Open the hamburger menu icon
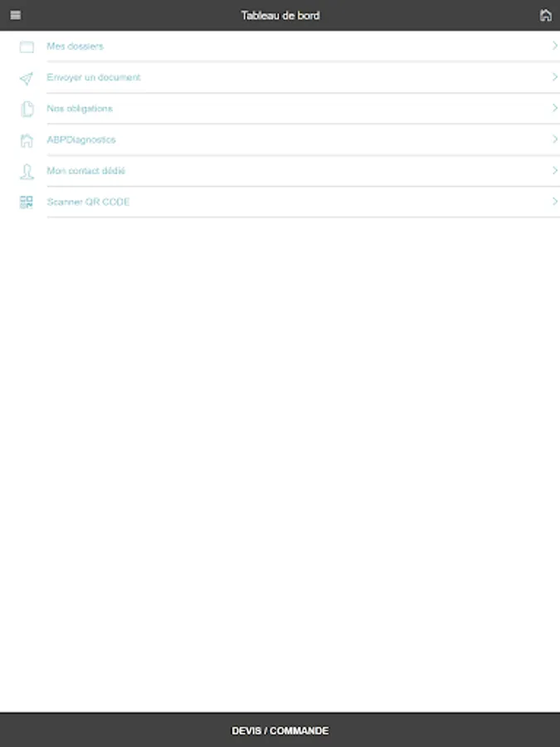The image size is (560, 747). pos(15,15)
